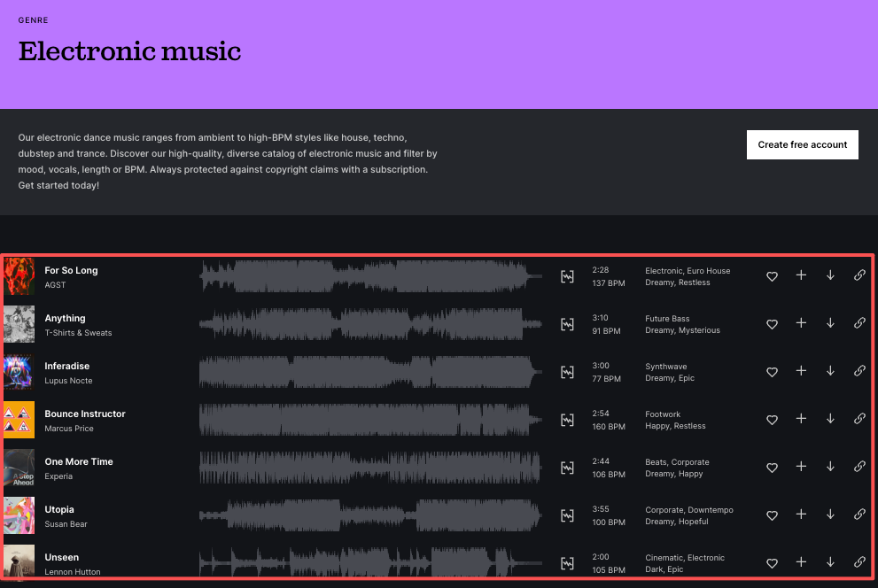Favorite the track For So Long

(772, 275)
